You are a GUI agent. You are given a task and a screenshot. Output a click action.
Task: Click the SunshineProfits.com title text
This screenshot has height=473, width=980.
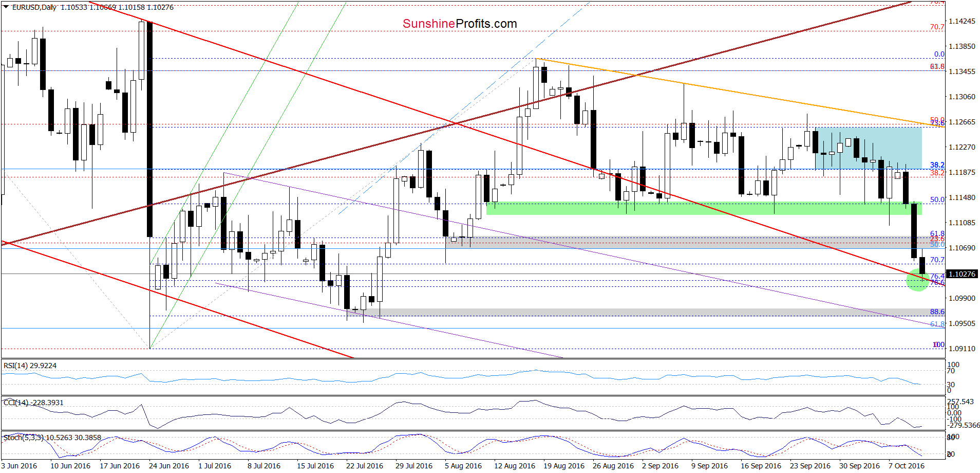click(460, 24)
